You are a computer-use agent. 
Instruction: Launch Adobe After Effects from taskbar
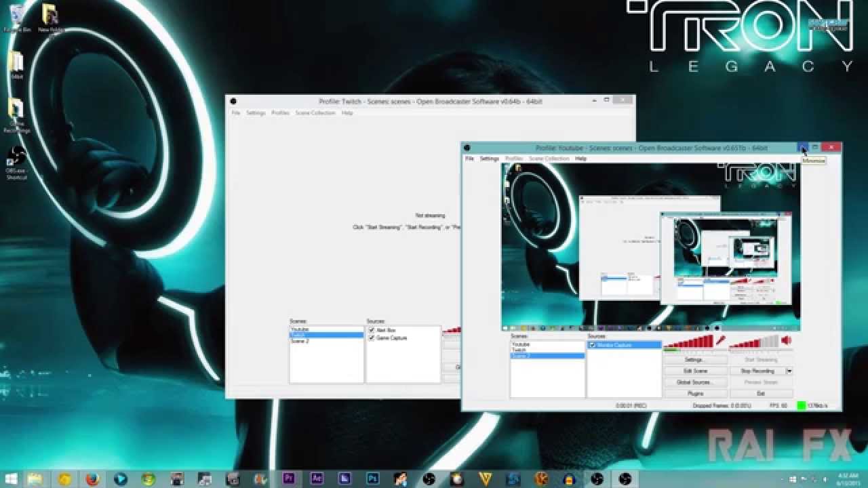316,479
